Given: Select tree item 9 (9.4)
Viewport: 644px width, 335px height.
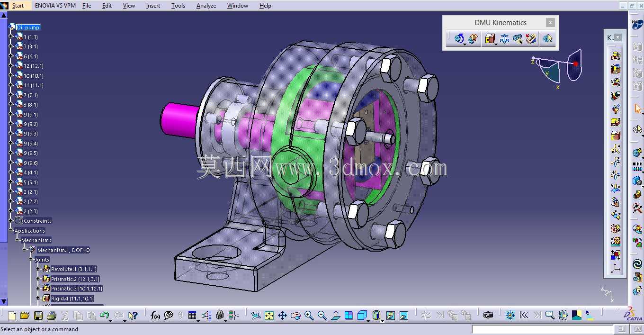Looking at the screenshot, I should 30,144.
